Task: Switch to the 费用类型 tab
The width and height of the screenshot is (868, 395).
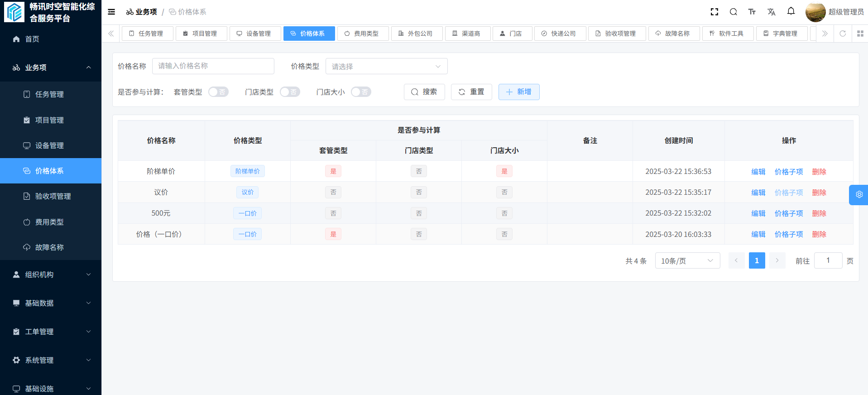Action: [x=363, y=34]
